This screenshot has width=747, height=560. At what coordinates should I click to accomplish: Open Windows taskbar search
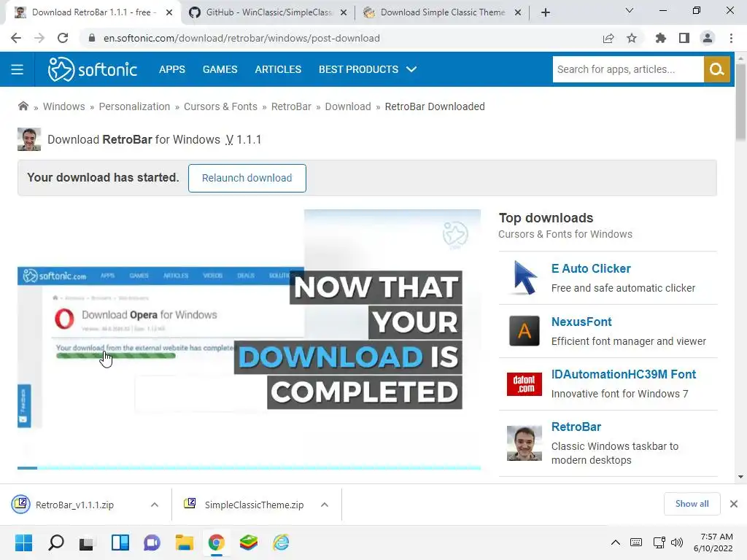point(55,542)
